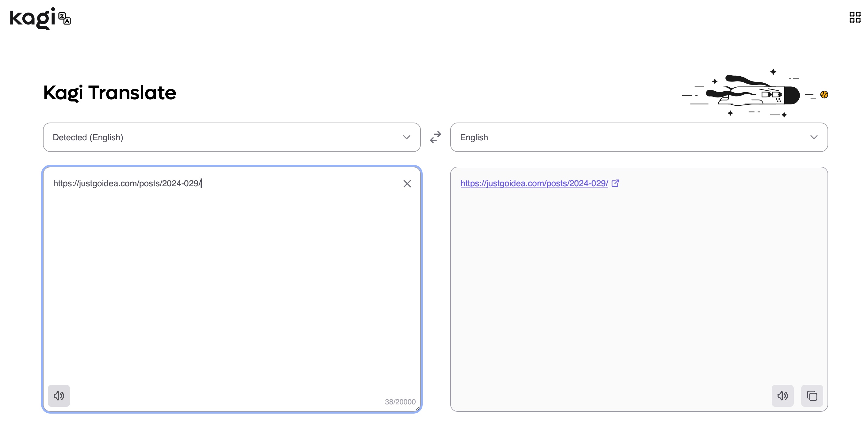Click the translation output panel
This screenshot has height=424, width=868.
639,289
